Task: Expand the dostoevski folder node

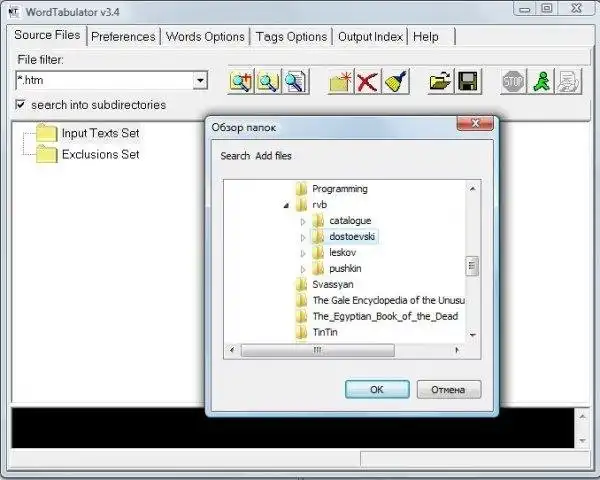Action: pyautogui.click(x=303, y=238)
